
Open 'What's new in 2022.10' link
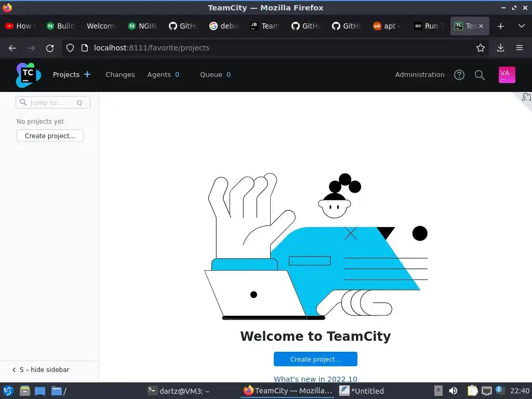click(x=315, y=379)
